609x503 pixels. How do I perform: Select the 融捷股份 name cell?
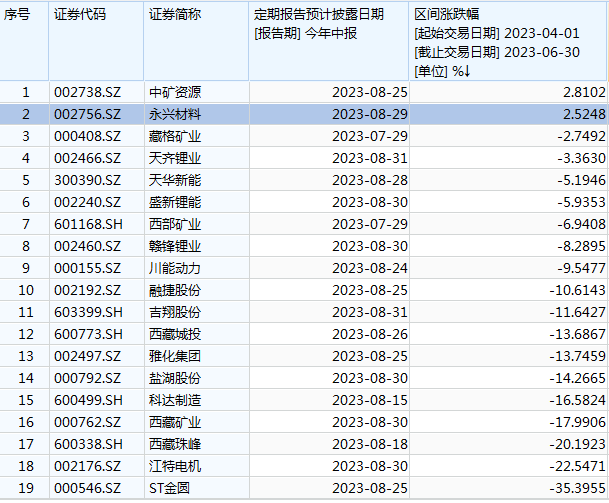click(175, 291)
